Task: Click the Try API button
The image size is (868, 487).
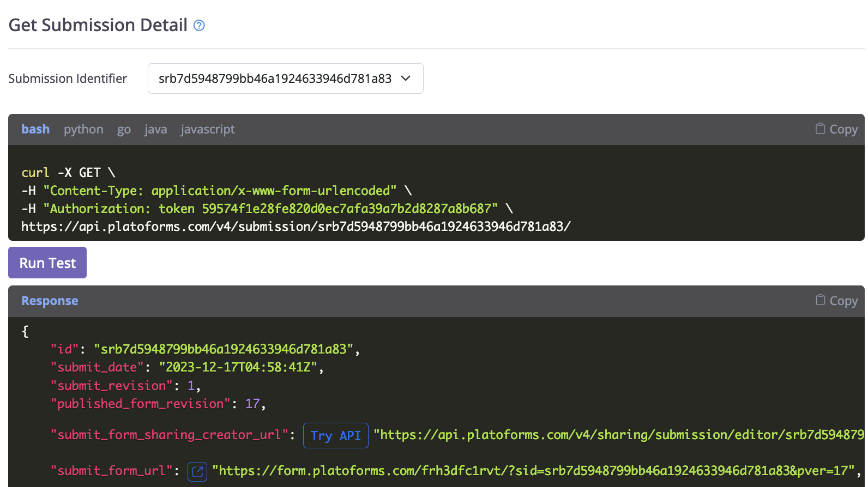Action: [335, 435]
